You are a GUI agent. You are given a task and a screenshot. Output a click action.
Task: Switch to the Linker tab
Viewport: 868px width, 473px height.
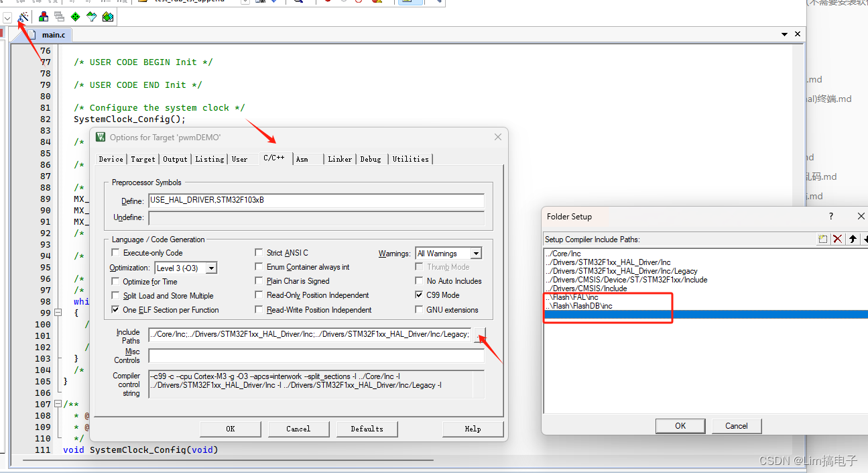point(339,159)
